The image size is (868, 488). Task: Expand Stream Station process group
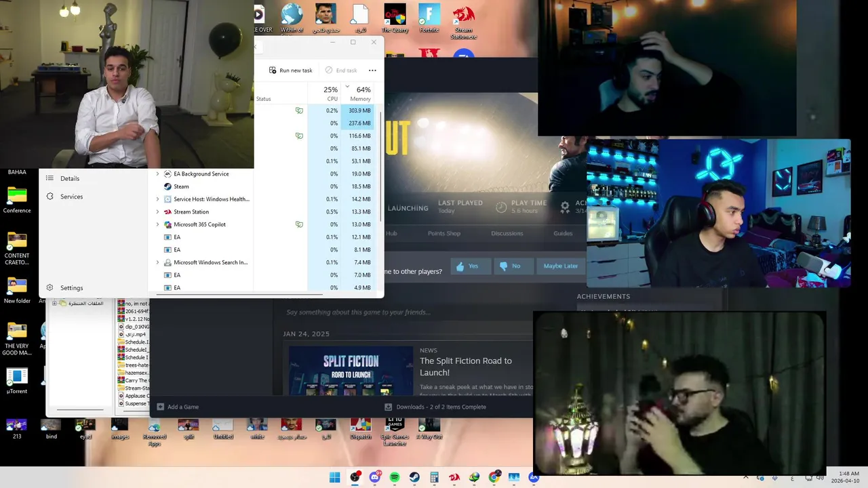pyautogui.click(x=158, y=212)
